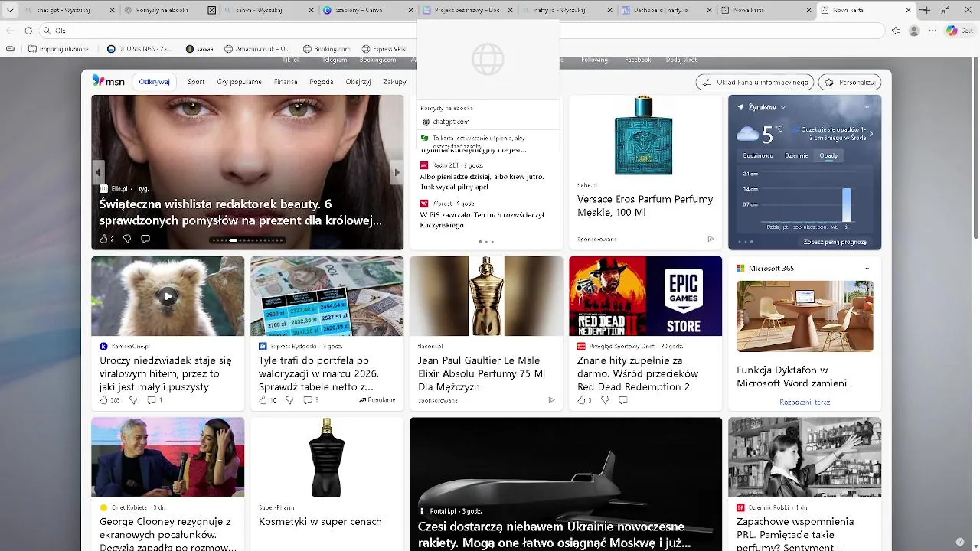The height and width of the screenshot is (551, 980).
Task: Close the Pomysły na ebooka tab
Action: (x=212, y=11)
